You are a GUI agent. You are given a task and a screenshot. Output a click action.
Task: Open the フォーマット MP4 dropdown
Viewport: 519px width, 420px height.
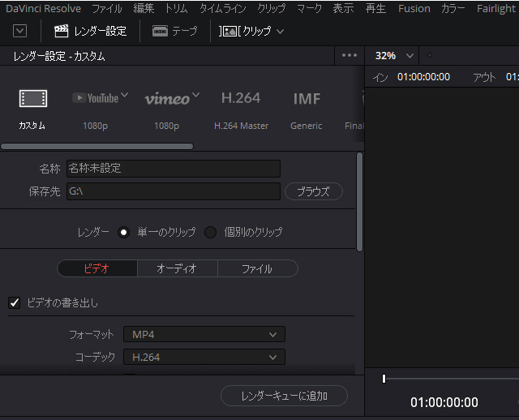point(204,334)
